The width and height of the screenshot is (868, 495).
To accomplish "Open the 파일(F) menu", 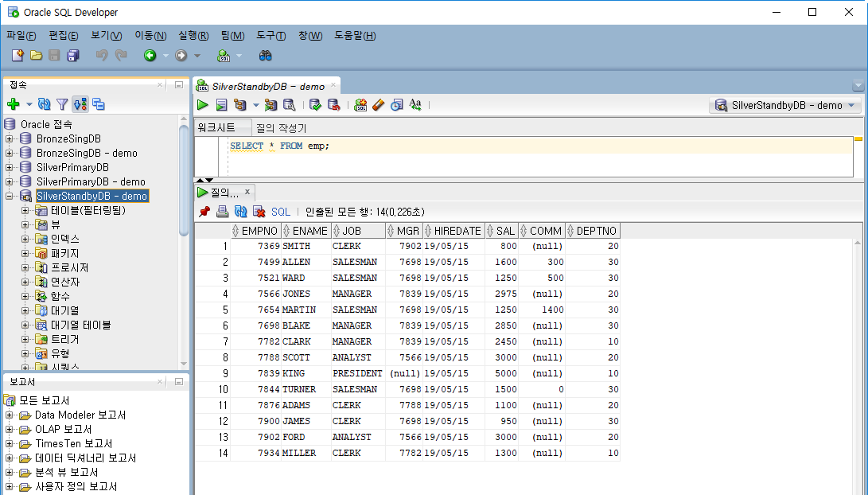I will click(21, 36).
